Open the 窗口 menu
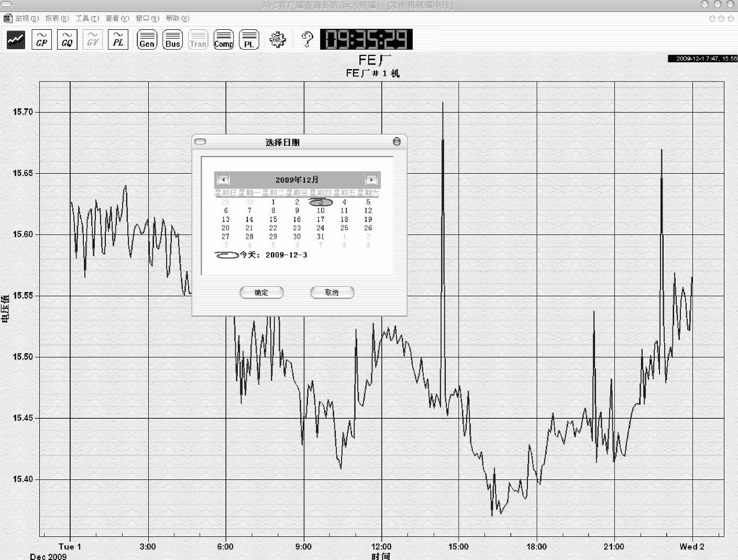 coord(147,18)
